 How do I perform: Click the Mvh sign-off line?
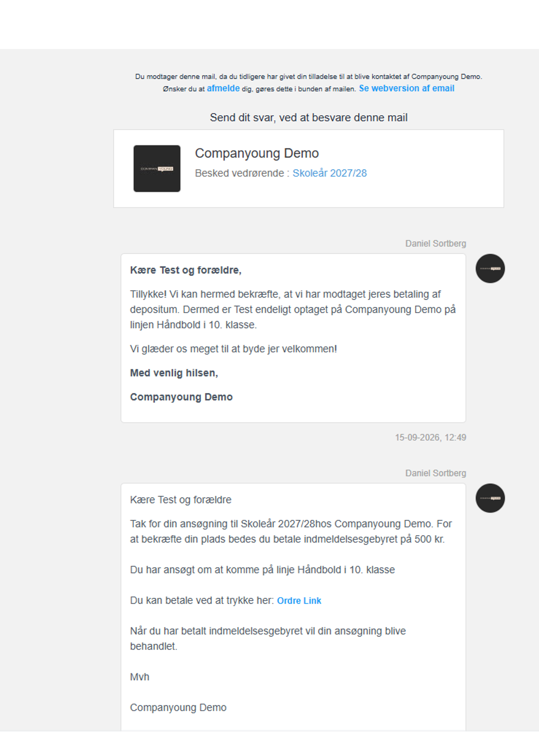140,677
